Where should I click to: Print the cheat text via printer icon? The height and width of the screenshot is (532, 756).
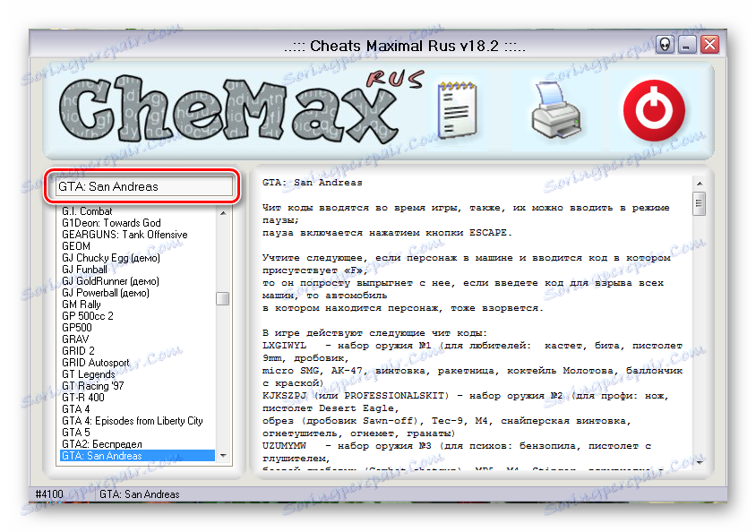point(557,110)
